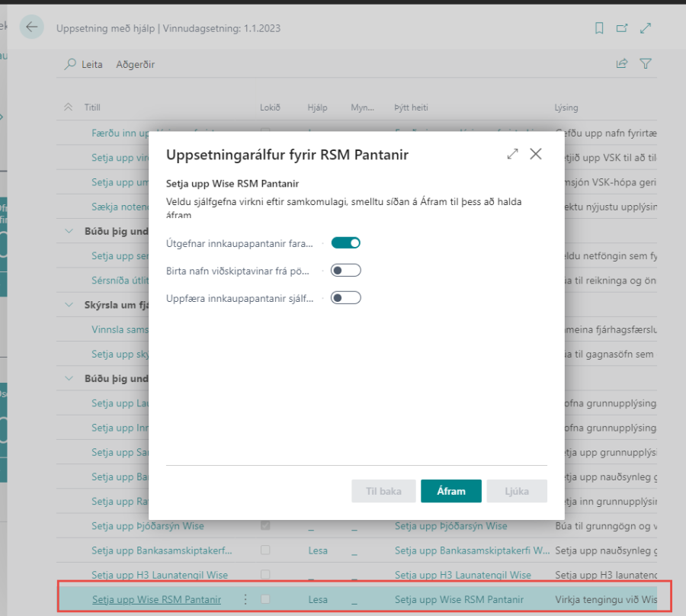The width and height of the screenshot is (686, 616).
Task: Enable the Birta nafn viðskiptavinar toggle
Action: click(345, 271)
